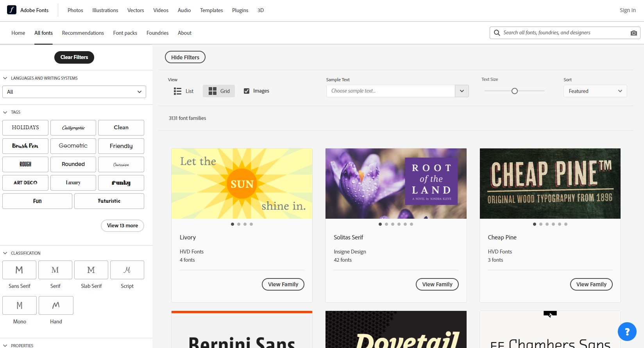
Task: Toggle the Calligraphic tag filter
Action: pos(73,128)
